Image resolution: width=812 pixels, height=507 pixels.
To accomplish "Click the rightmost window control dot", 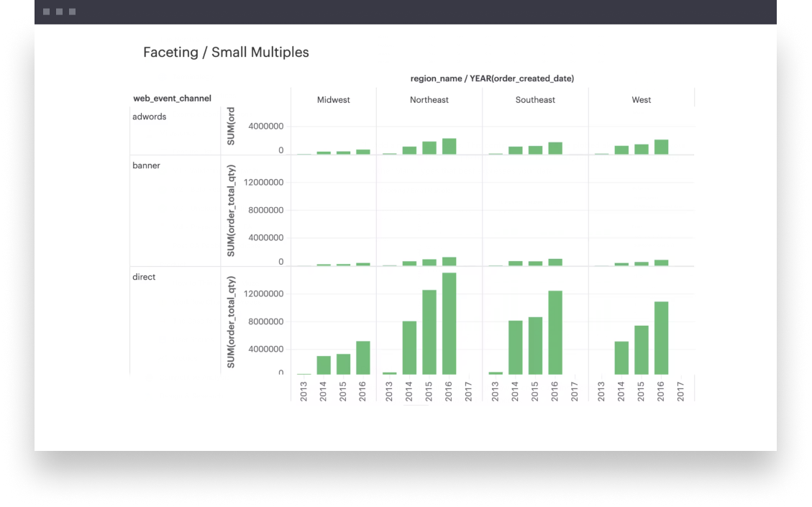I will click(72, 12).
